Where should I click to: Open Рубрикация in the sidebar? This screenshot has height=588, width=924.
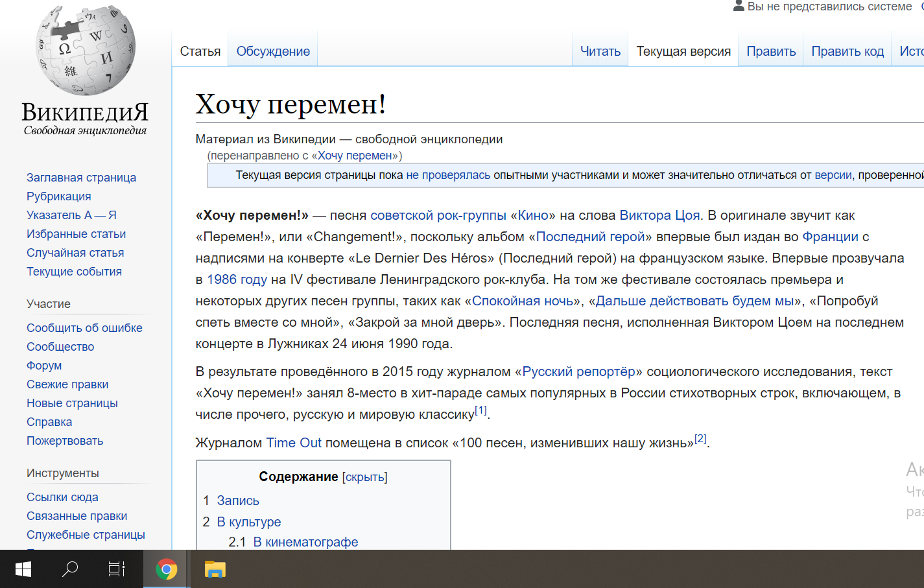click(58, 196)
